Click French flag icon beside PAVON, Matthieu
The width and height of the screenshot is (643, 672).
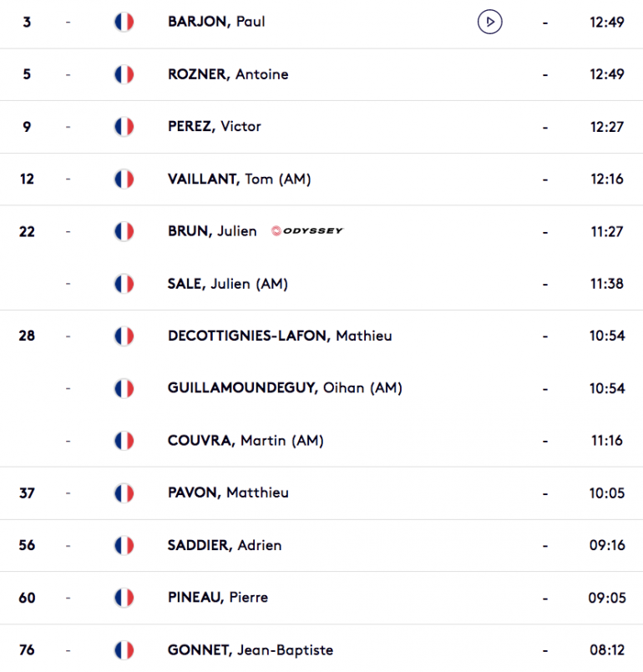click(124, 493)
